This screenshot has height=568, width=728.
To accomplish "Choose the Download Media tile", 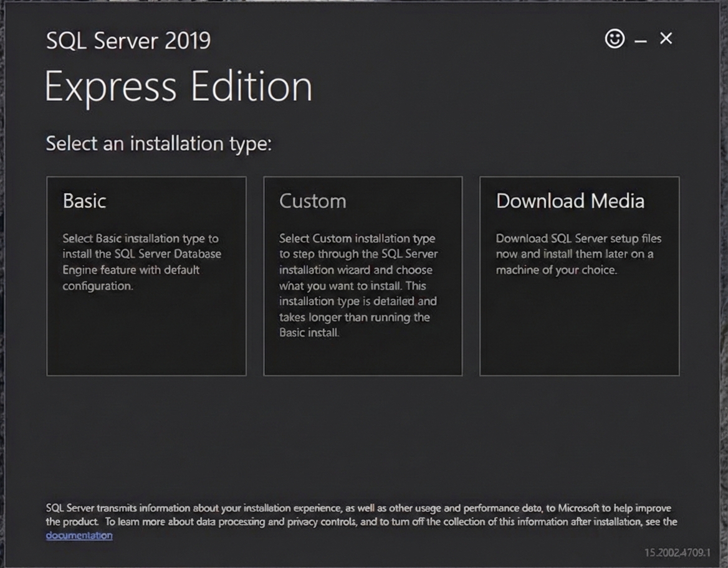I will [579, 276].
